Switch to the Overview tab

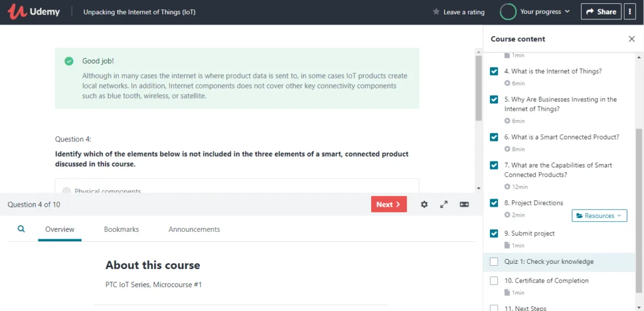click(x=60, y=229)
